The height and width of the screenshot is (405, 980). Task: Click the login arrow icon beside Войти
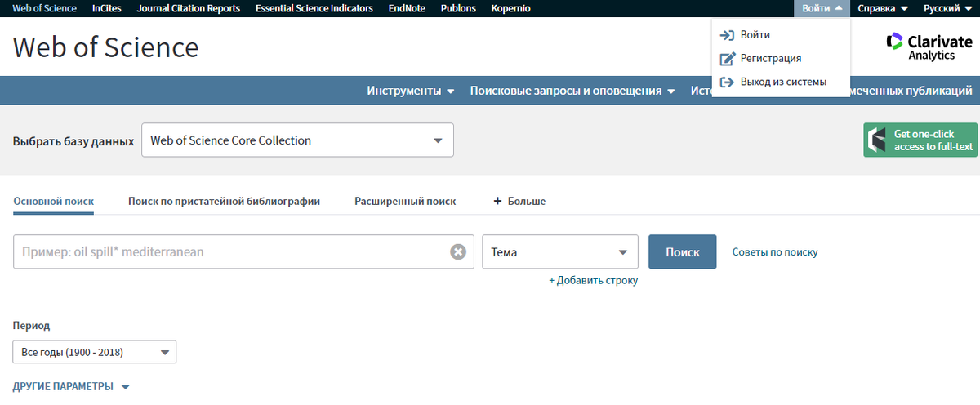[x=725, y=35]
